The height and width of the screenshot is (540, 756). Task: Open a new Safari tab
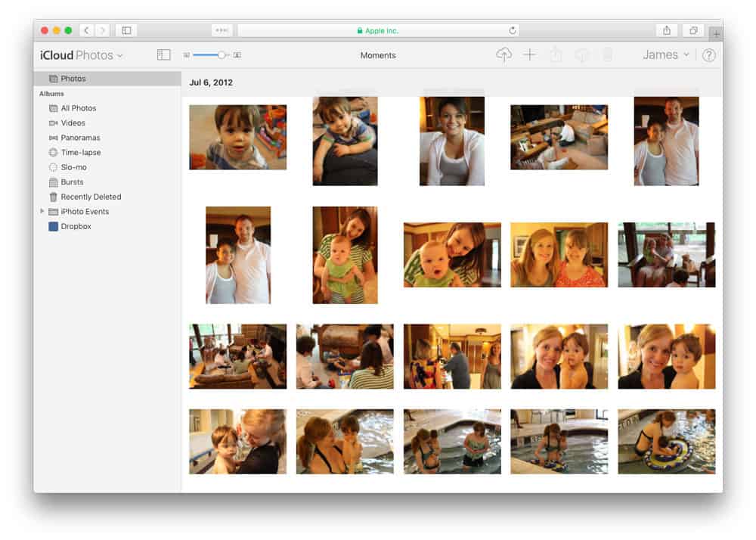(716, 34)
